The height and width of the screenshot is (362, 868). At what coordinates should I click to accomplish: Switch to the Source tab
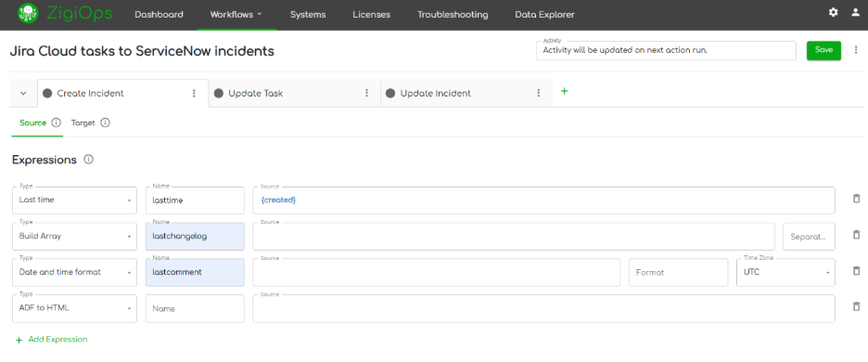point(32,123)
